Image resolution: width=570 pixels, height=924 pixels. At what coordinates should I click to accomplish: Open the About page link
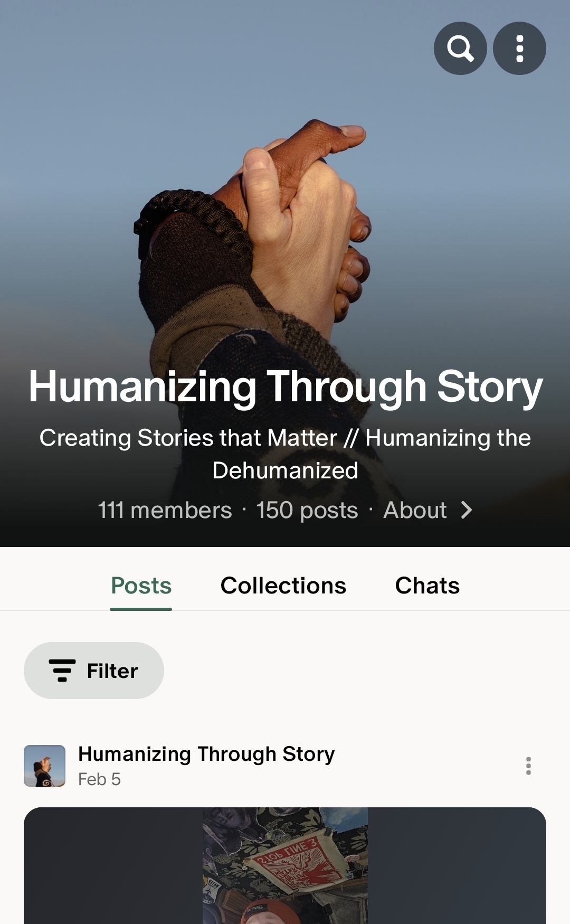point(415,510)
